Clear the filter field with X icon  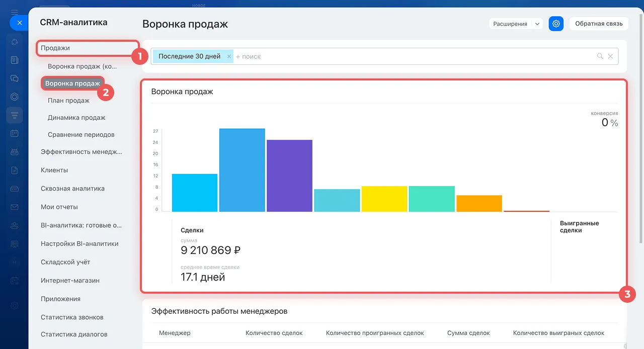click(610, 56)
